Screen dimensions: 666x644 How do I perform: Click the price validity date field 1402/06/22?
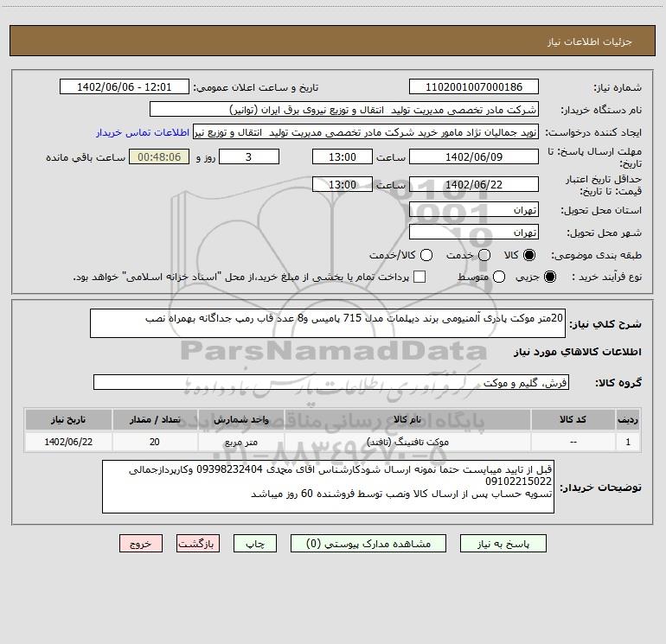[474, 184]
